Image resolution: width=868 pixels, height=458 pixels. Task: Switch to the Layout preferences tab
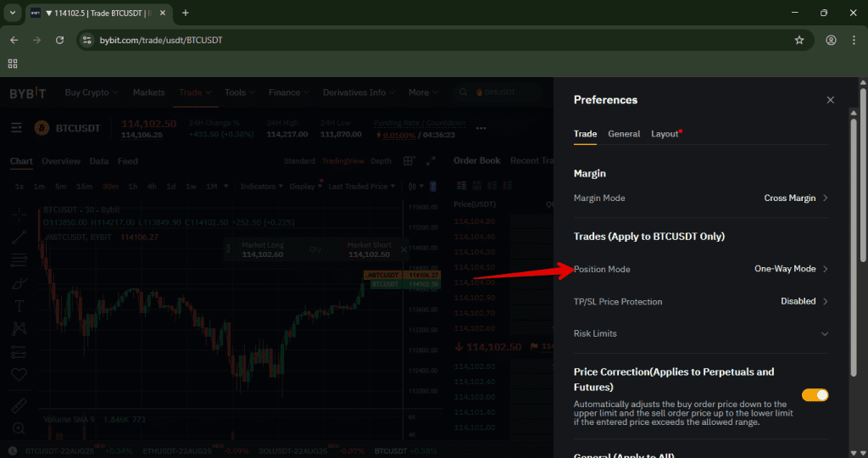pos(665,134)
